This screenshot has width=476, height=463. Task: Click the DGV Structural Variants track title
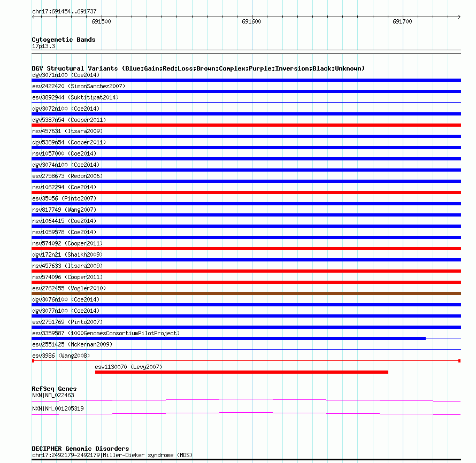coord(198,68)
